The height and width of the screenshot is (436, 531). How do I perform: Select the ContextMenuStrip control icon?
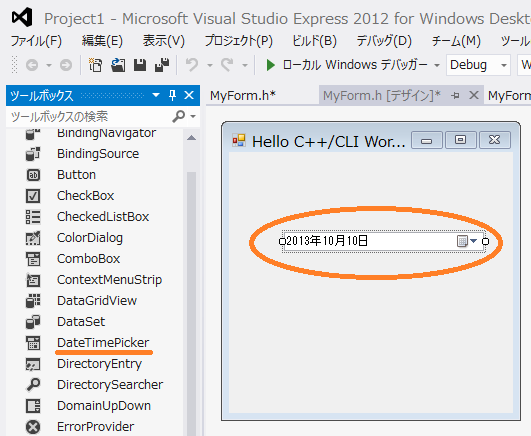(33, 280)
